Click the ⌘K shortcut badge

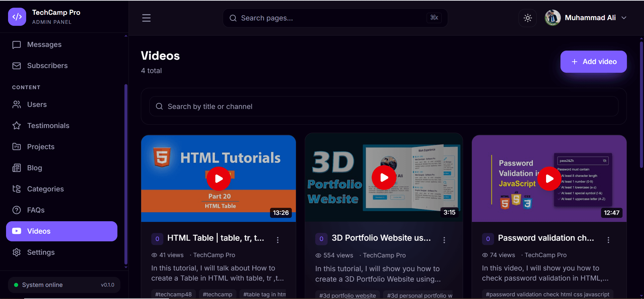(434, 18)
